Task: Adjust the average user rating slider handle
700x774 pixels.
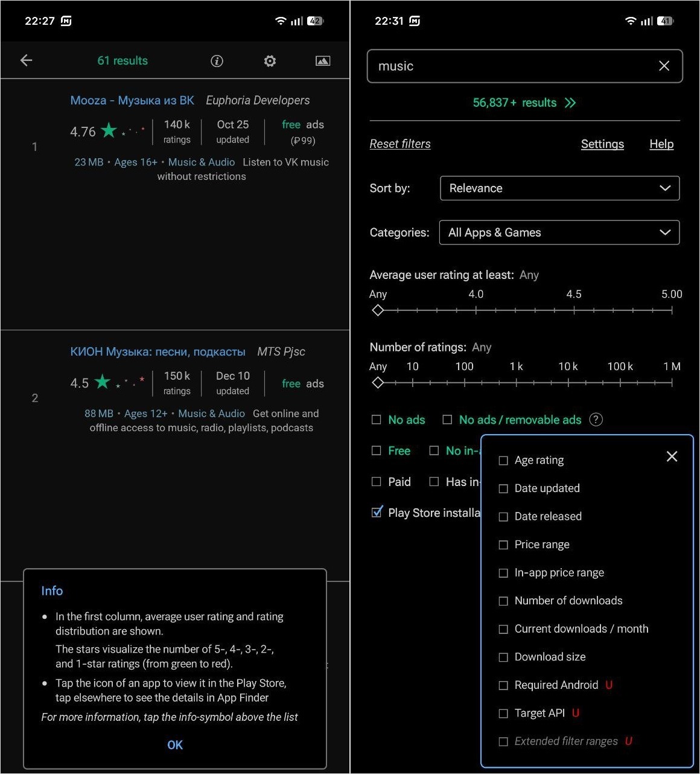Action: (x=378, y=310)
